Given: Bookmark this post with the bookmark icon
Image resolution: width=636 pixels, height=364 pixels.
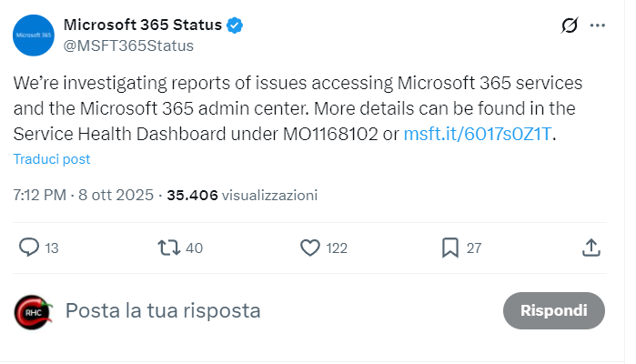Looking at the screenshot, I should click(449, 247).
